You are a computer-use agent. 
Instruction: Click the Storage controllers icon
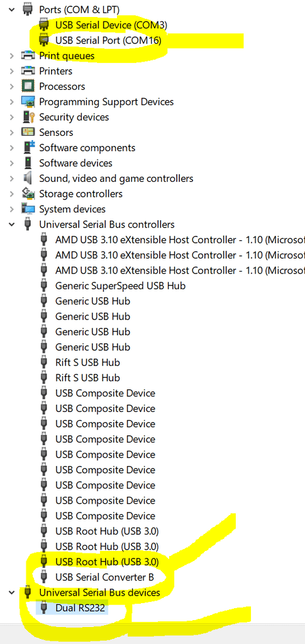tap(28, 194)
